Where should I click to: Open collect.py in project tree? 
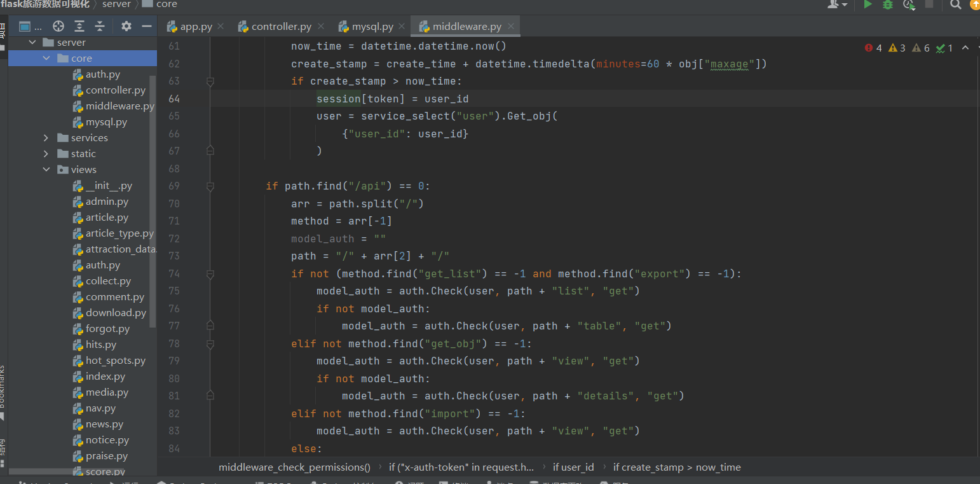click(101, 281)
